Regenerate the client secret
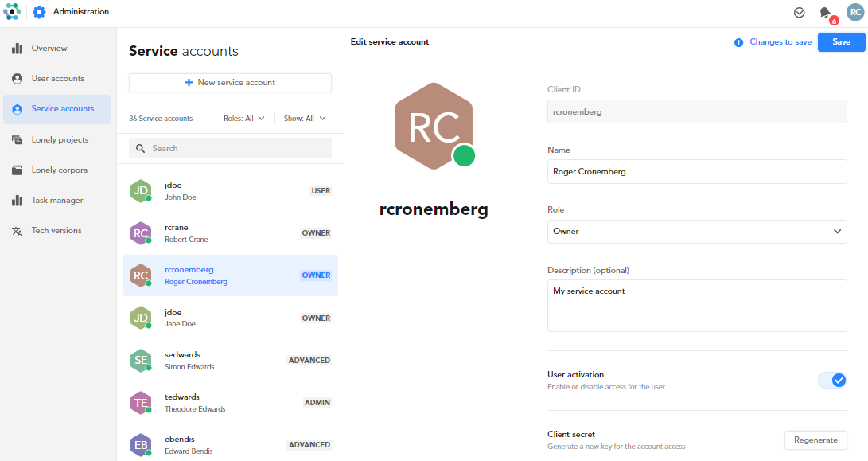868x461 pixels. pyautogui.click(x=815, y=440)
